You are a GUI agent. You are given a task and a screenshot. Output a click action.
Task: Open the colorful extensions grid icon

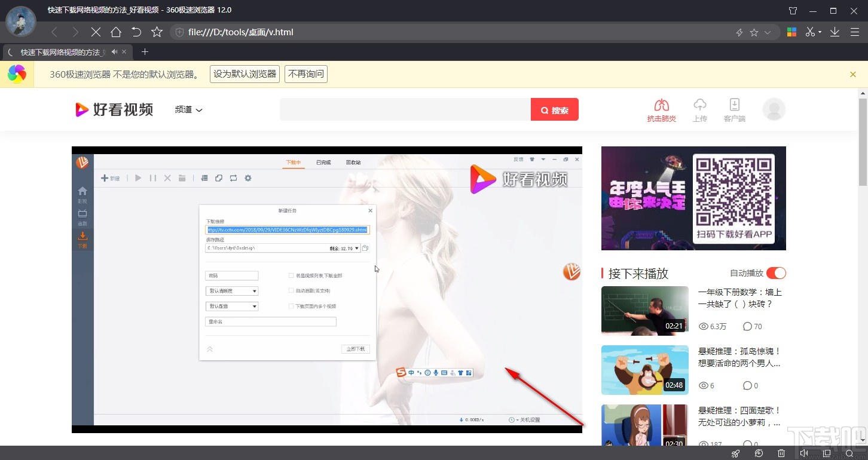point(791,32)
